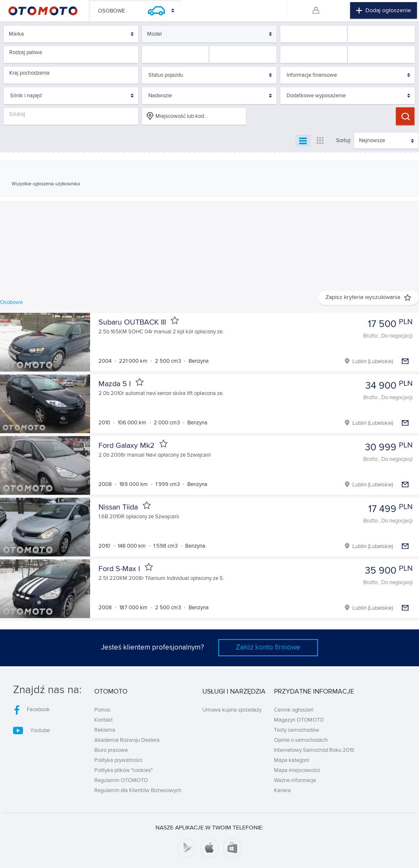Open the Ford S-Max striped hood thumbnail
Image resolution: width=419 pixels, height=868 pixels.
pyautogui.click(x=45, y=589)
